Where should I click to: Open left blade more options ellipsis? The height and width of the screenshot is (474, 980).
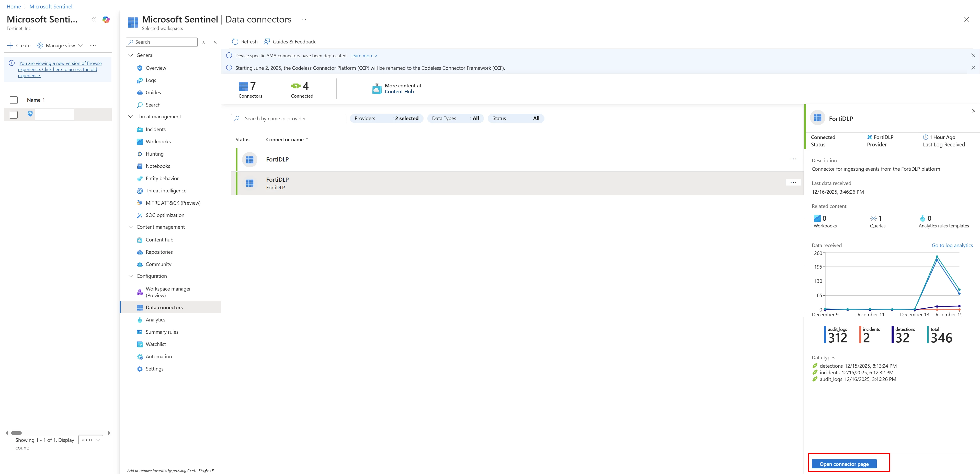93,46
